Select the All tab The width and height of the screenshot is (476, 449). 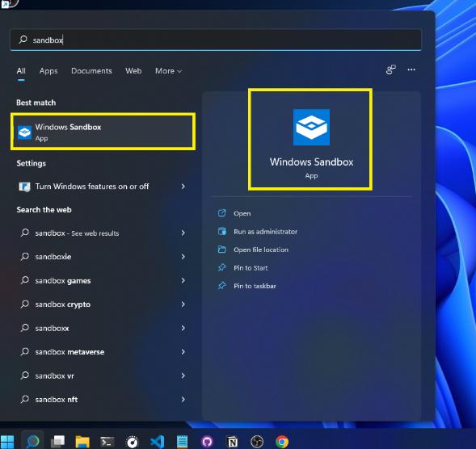point(21,71)
